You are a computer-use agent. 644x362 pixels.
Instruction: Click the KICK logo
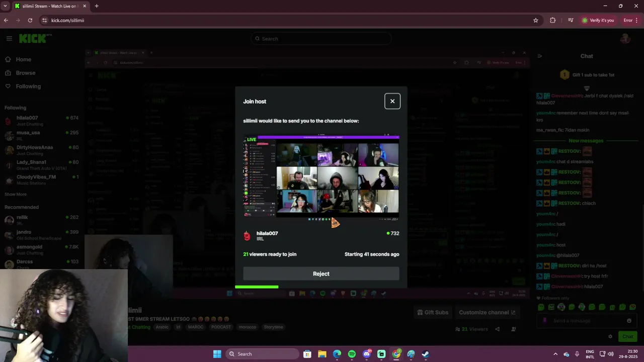tap(35, 39)
